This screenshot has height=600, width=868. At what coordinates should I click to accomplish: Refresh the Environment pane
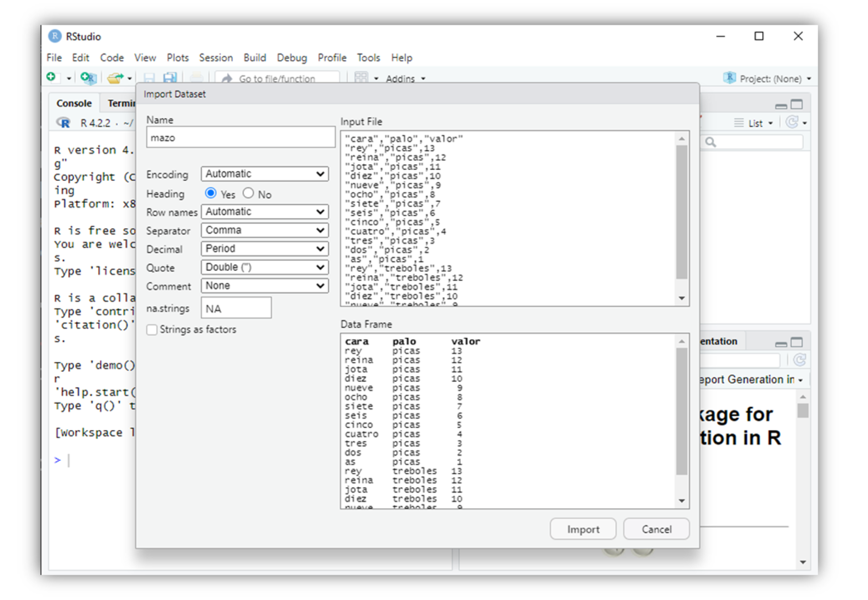(x=792, y=123)
